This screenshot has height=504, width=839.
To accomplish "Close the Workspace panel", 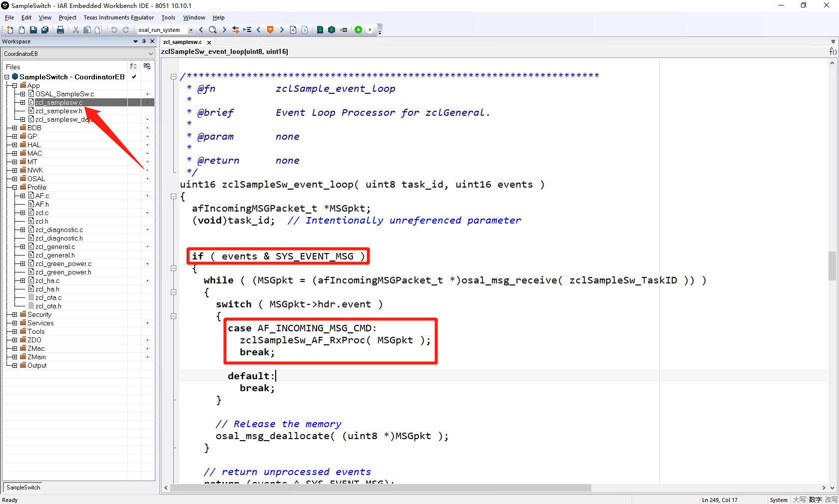I will click(x=152, y=42).
